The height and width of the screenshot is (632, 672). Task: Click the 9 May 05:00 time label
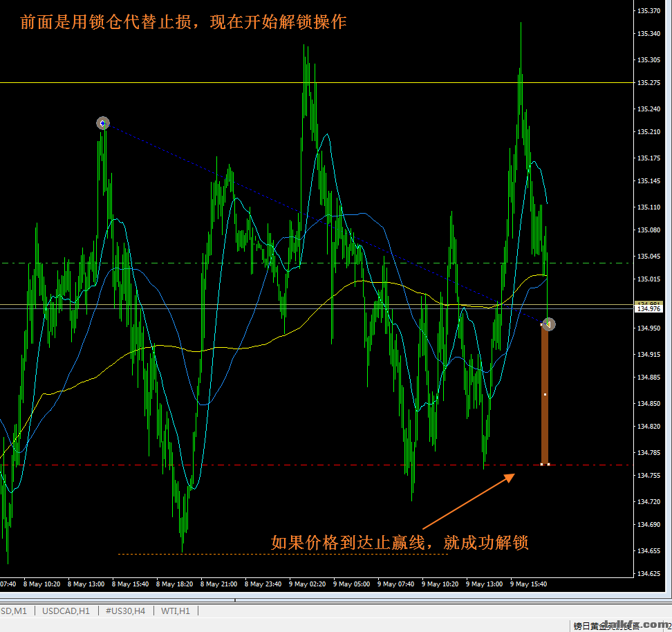point(351,584)
